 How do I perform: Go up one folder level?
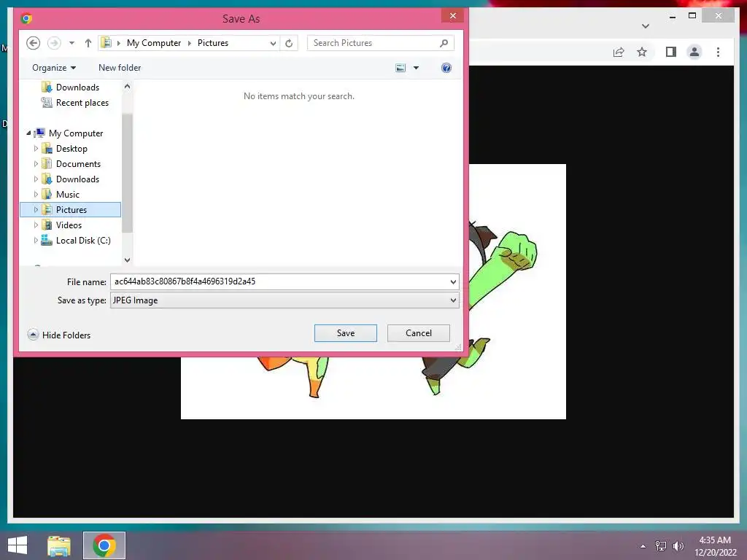click(88, 43)
